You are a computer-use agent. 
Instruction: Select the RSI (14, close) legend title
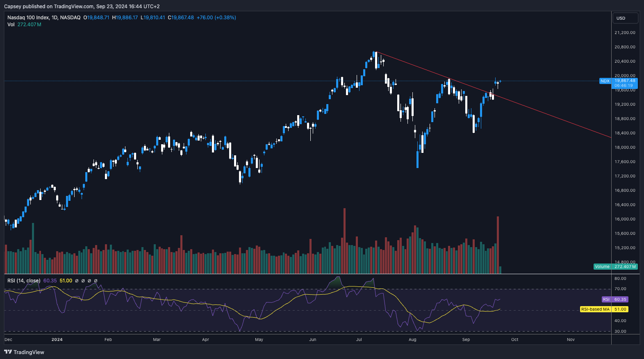pyautogui.click(x=24, y=281)
